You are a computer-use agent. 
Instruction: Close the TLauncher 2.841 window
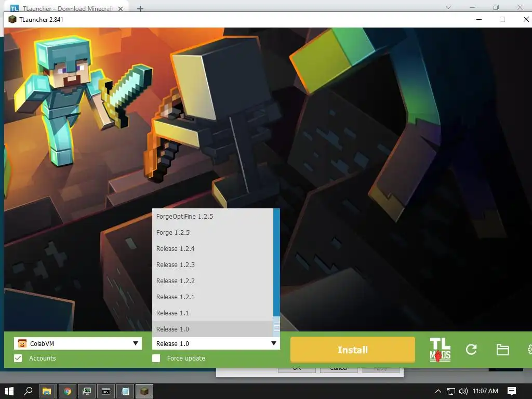(526, 19)
